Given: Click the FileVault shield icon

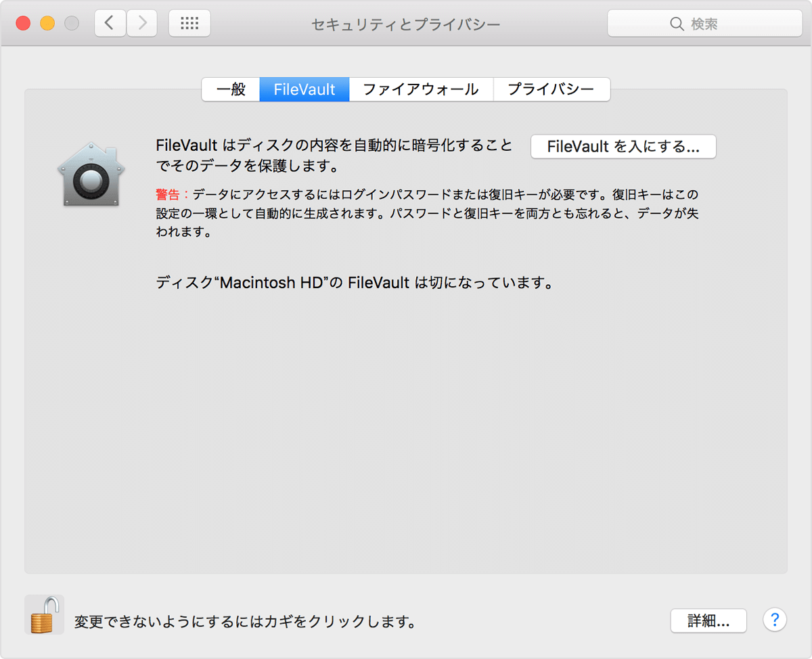Looking at the screenshot, I should click(x=91, y=174).
